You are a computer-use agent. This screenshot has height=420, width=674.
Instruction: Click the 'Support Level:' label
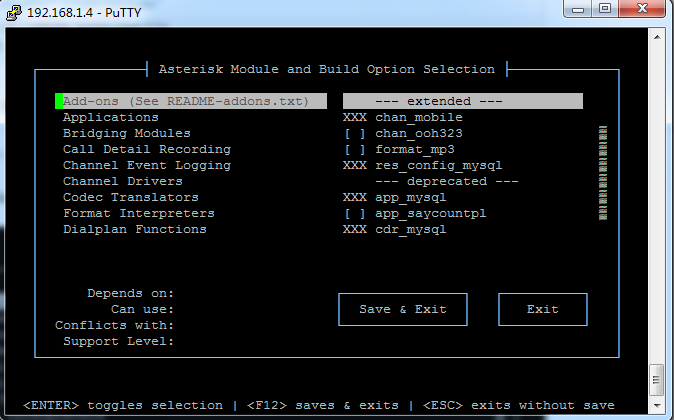[119, 341]
